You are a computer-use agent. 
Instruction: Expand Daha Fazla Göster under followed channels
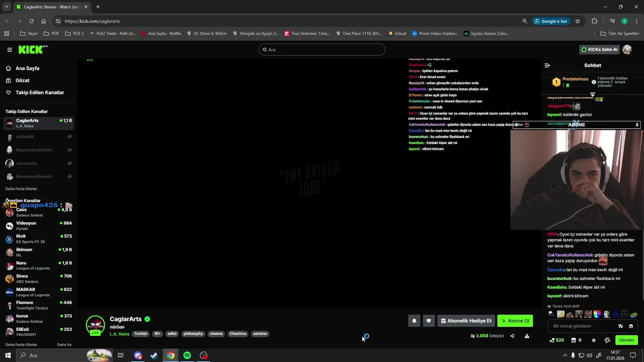coord(21,189)
